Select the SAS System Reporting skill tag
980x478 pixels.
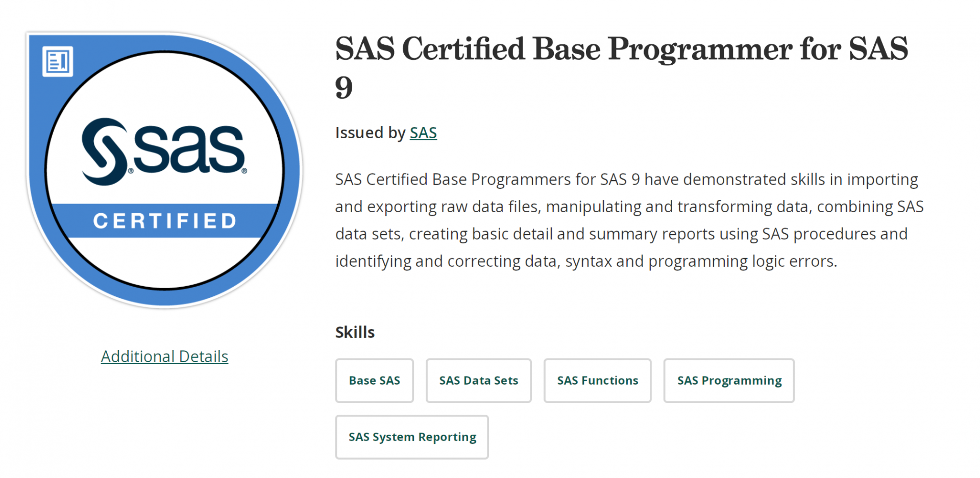coord(412,437)
